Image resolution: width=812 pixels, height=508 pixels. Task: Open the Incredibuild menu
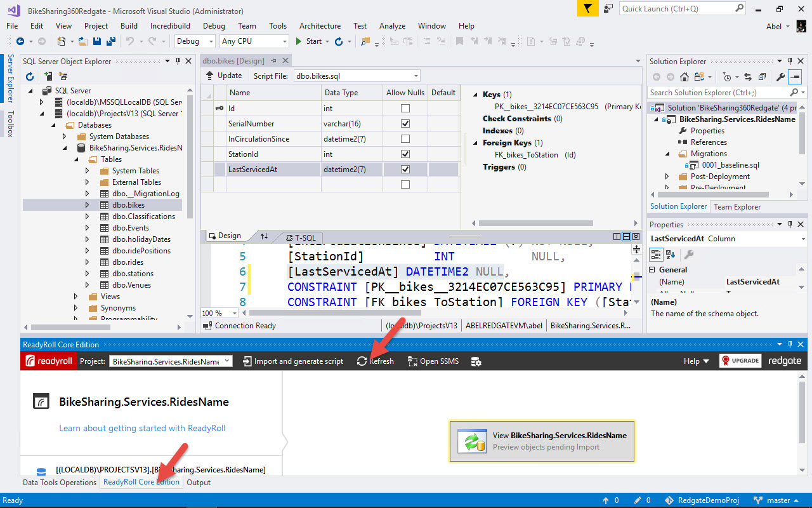pos(171,26)
